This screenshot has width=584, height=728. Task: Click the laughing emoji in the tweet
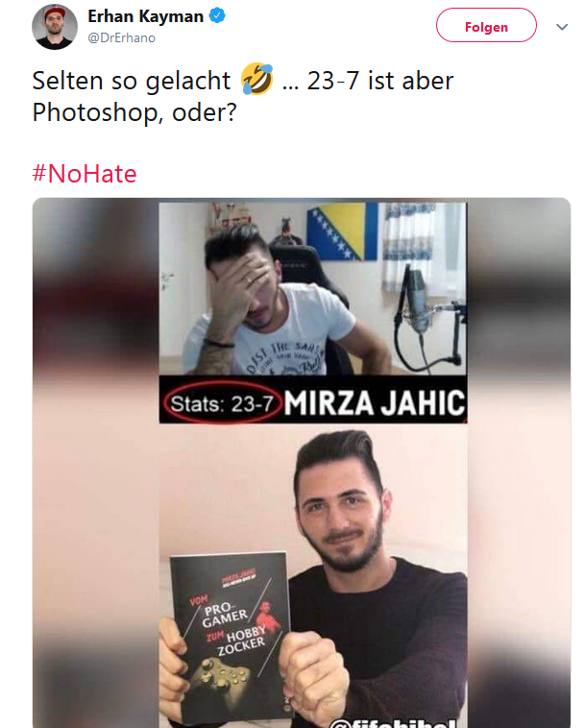point(256,80)
